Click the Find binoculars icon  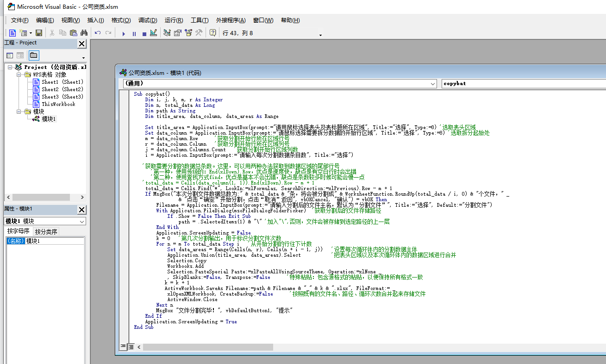[84, 33]
